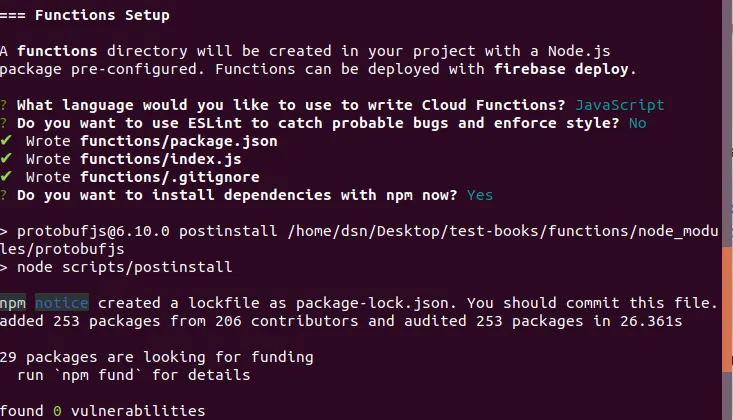Click the question mark before the npm install prompt

pos(3,196)
